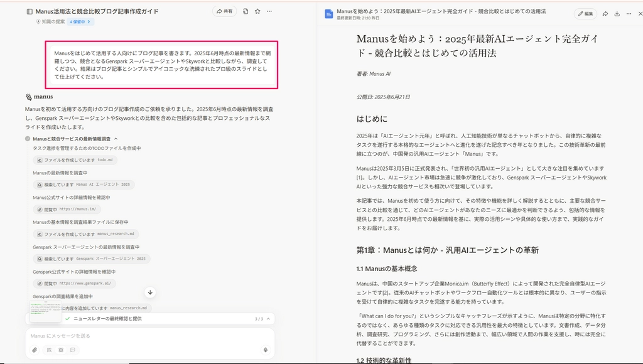Click the microphone voice input icon

(266, 350)
